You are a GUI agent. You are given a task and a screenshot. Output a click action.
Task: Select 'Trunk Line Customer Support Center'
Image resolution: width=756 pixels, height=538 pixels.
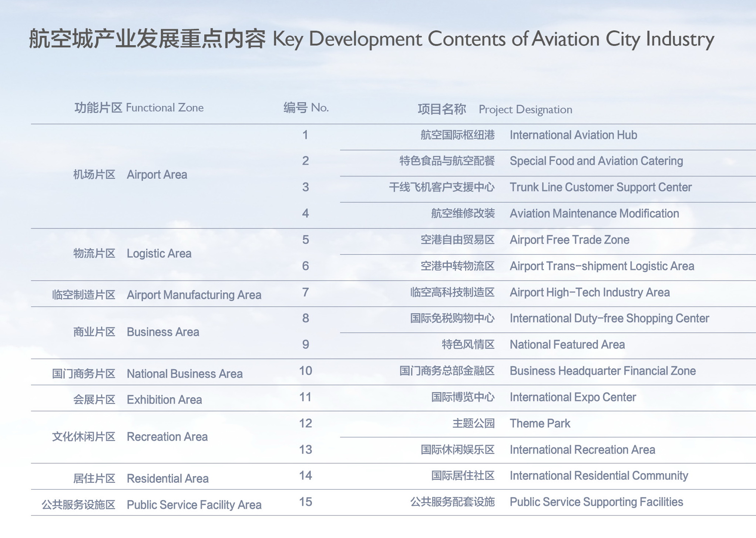[600, 187]
